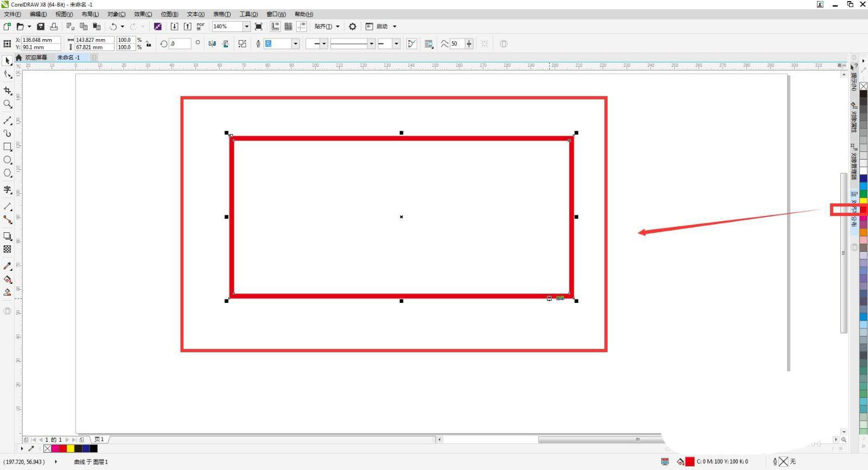Toggle show guidelines button
The width and height of the screenshot is (868, 470).
(302, 26)
